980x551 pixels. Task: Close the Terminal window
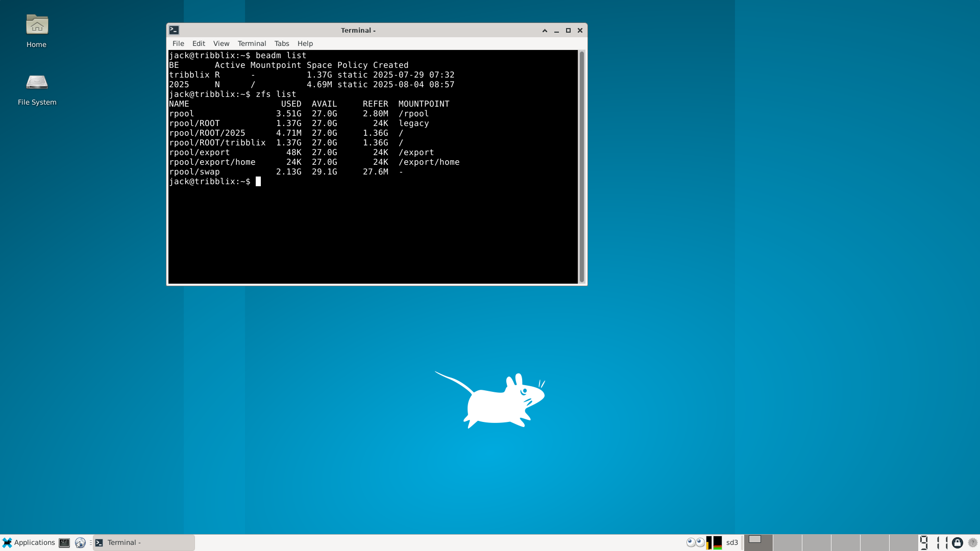pyautogui.click(x=580, y=31)
